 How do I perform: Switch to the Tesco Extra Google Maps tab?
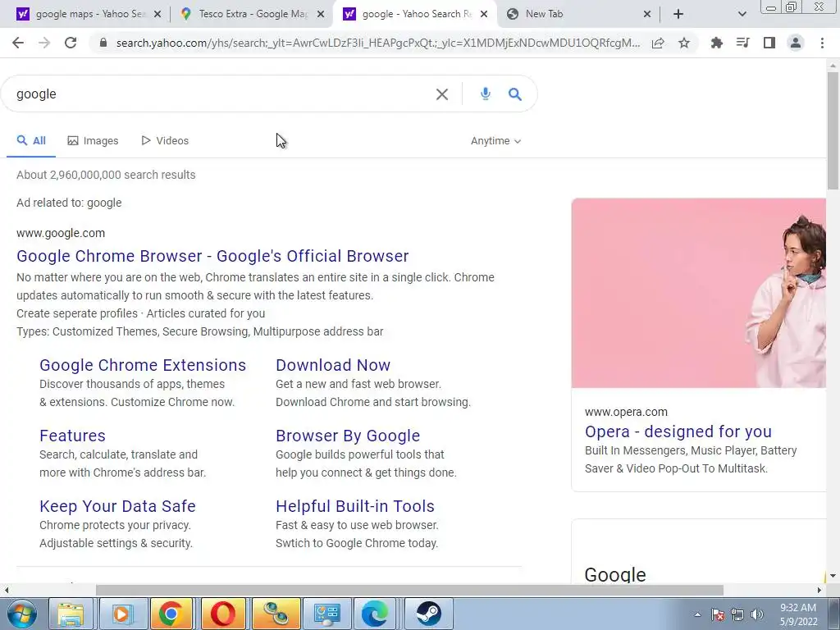coord(253,14)
